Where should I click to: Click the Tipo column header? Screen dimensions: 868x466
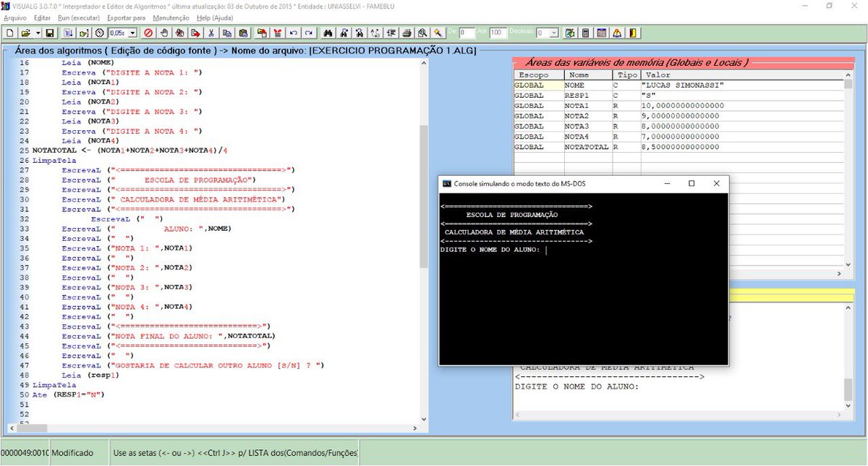pos(626,75)
